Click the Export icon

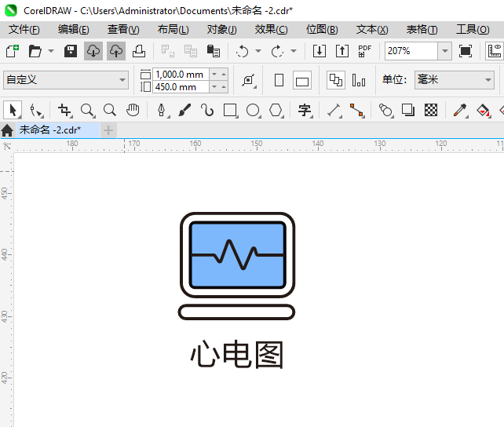(x=342, y=51)
